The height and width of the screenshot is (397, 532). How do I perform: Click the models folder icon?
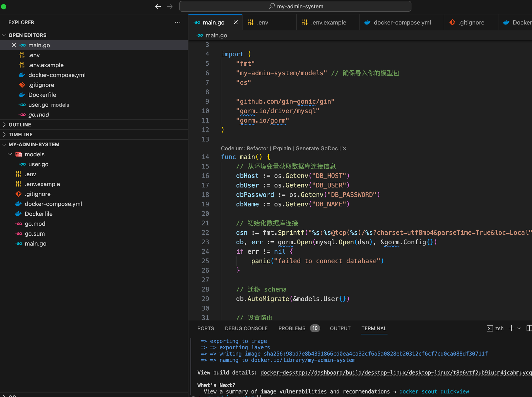pyautogui.click(x=19, y=154)
